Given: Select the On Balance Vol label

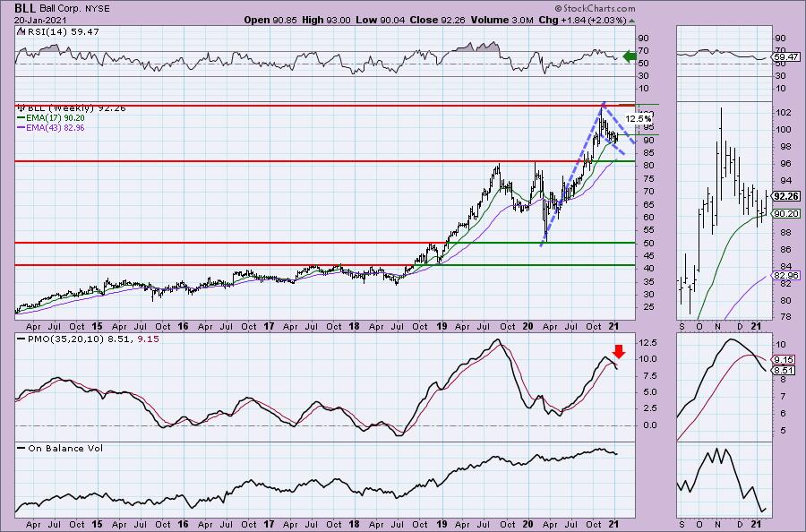Looking at the screenshot, I should (x=65, y=448).
